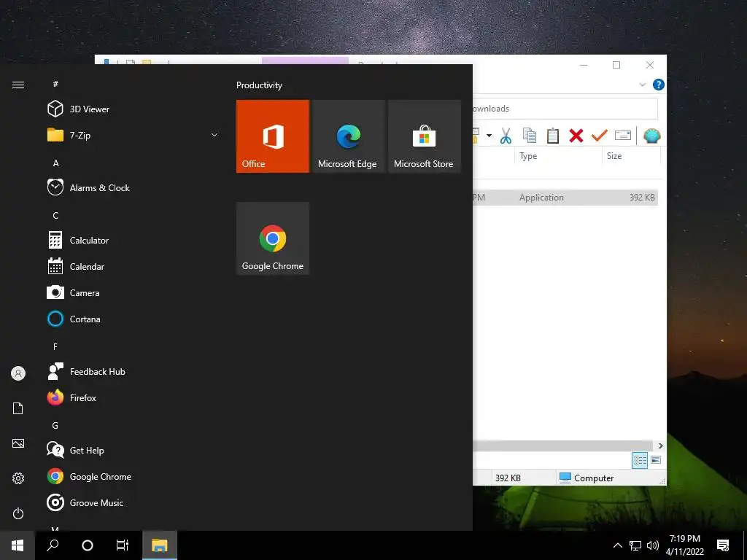
Task: Click the Cortana circle on taskbar
Action: click(88, 545)
